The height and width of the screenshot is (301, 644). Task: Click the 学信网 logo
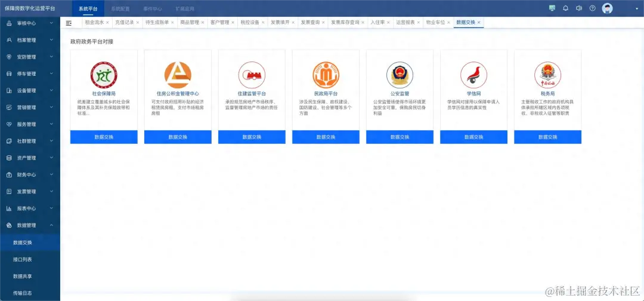coord(473,75)
